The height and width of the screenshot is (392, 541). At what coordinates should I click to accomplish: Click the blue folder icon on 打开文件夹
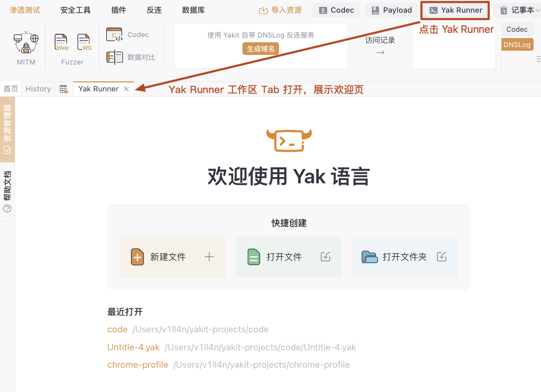coord(369,257)
